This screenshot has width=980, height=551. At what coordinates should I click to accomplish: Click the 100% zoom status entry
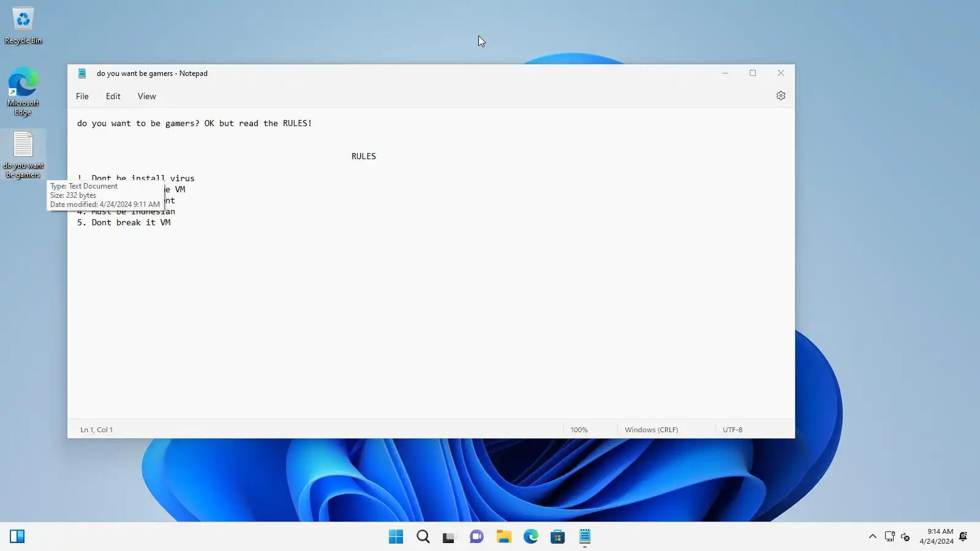coord(579,430)
